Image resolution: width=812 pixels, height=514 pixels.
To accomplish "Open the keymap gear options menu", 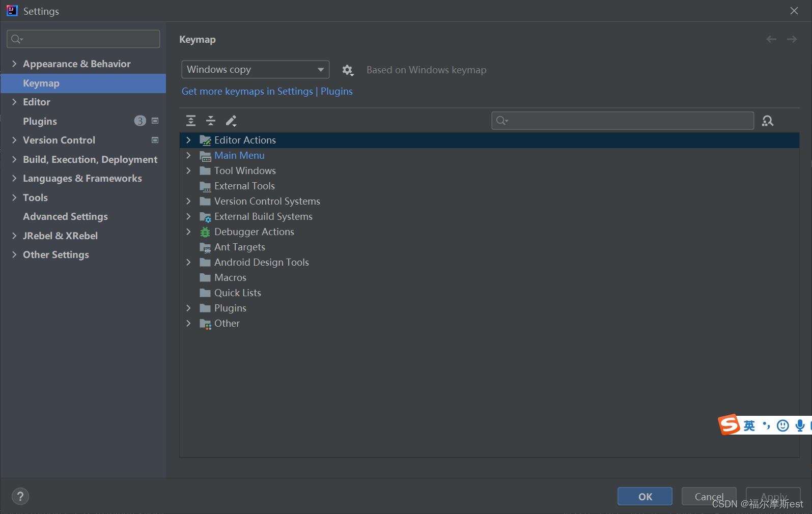I will 347,70.
